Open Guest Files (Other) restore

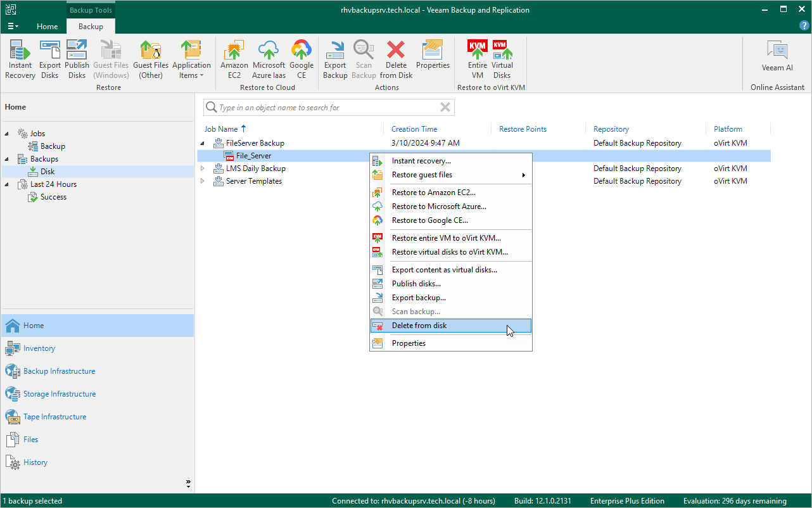point(151,60)
